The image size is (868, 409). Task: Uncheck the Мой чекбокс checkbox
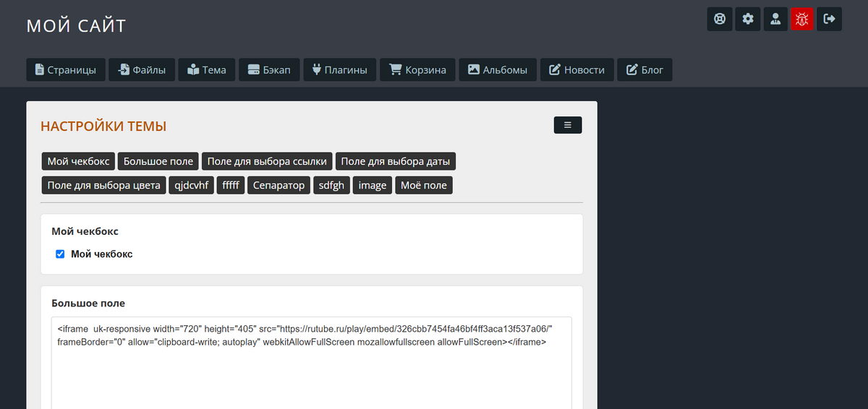click(61, 254)
